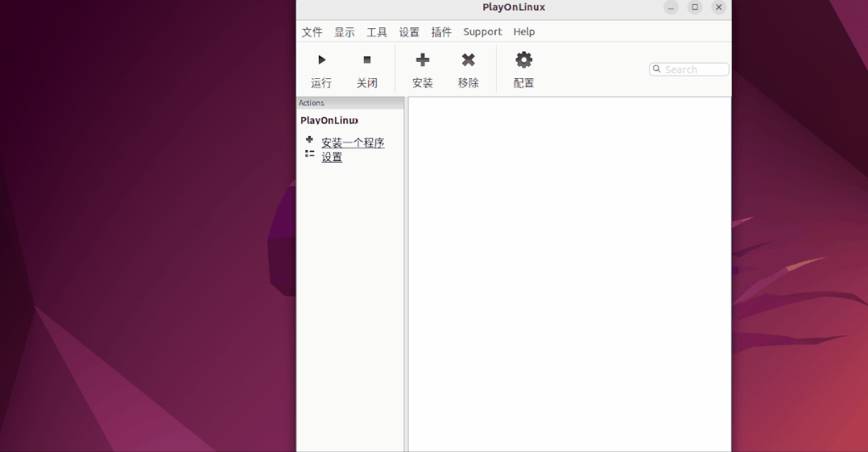Click the Actions panel header
868x452 pixels.
point(350,103)
